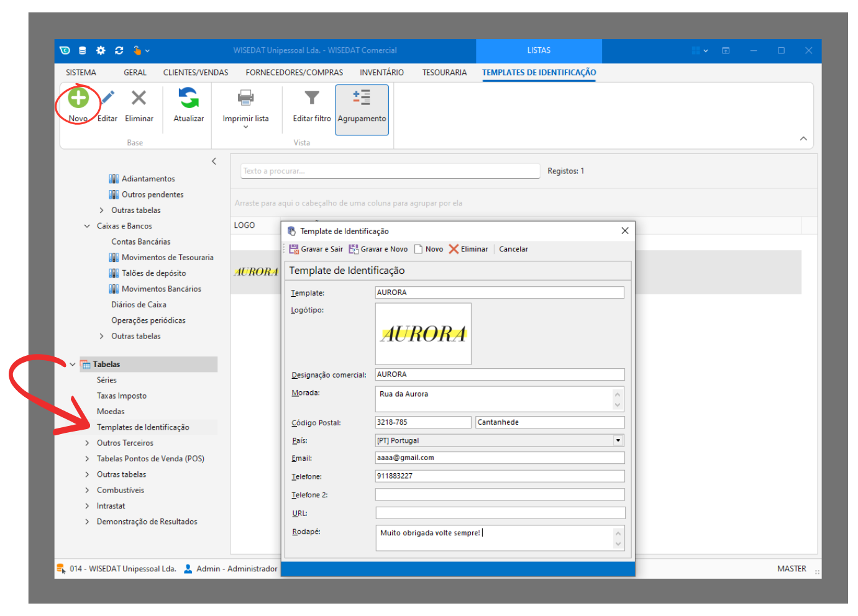Click Gravar e Sair in dialog toolbar
This screenshot has height=616, width=858.
tap(316, 249)
